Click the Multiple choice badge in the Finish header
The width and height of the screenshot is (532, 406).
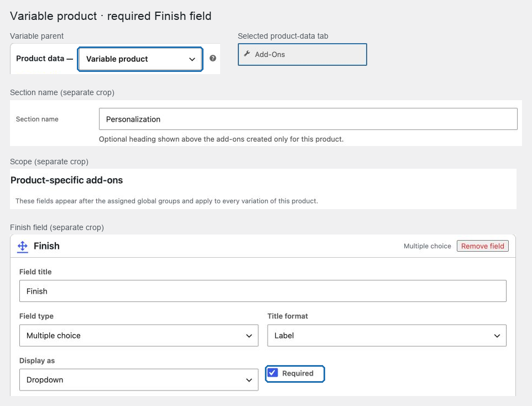pyautogui.click(x=427, y=246)
